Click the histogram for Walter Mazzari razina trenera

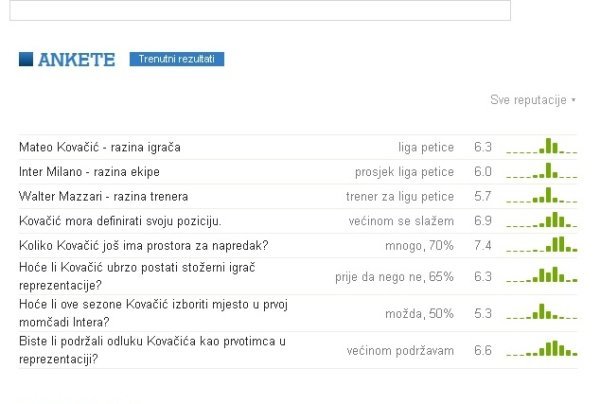(x=541, y=196)
